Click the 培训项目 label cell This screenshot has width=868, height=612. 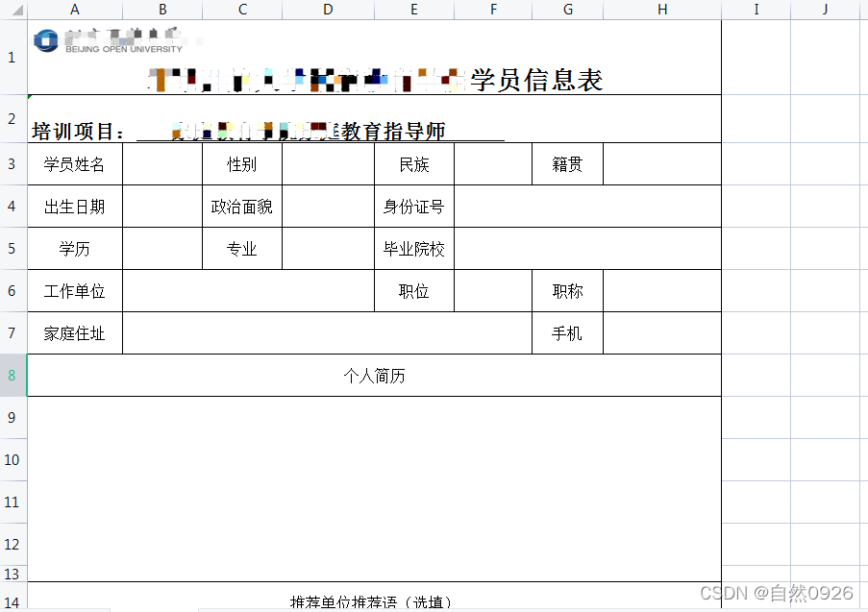[x=375, y=118]
